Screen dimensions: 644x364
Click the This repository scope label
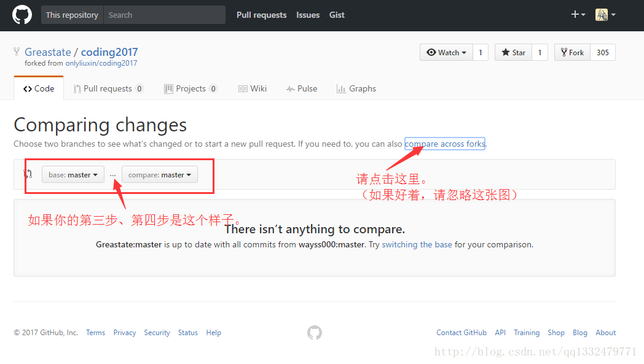[x=72, y=15]
